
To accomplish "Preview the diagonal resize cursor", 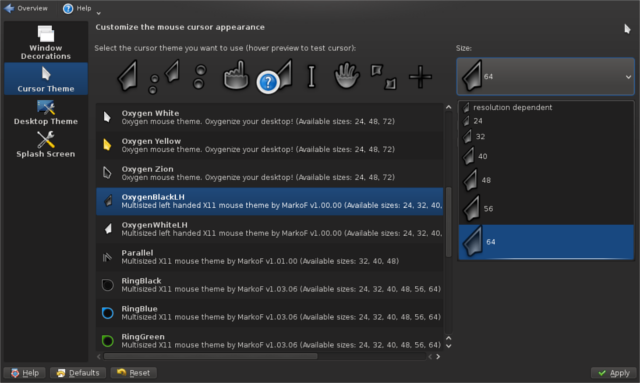I will point(384,77).
